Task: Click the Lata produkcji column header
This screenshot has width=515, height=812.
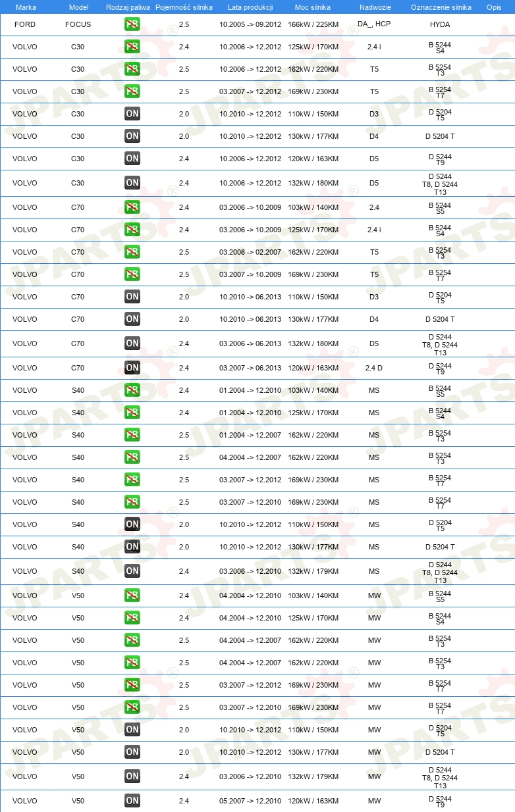Action: click(250, 7)
